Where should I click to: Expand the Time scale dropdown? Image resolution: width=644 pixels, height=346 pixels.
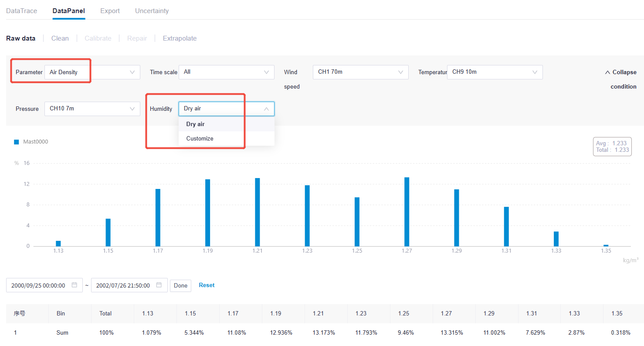click(226, 72)
